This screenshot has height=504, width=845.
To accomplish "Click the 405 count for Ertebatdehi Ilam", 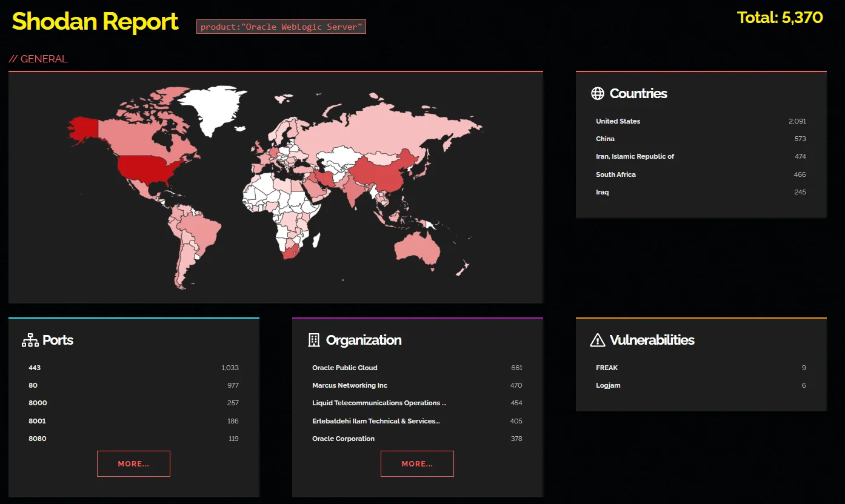I will [x=516, y=421].
